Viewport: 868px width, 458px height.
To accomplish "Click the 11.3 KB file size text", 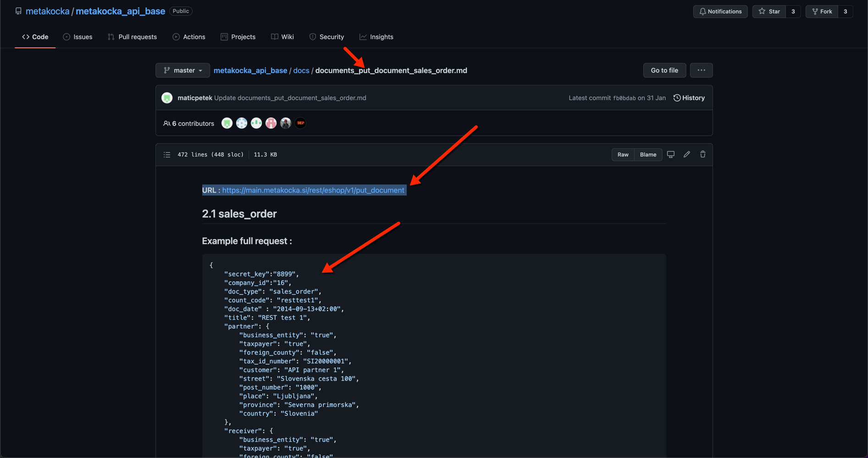I will point(265,155).
